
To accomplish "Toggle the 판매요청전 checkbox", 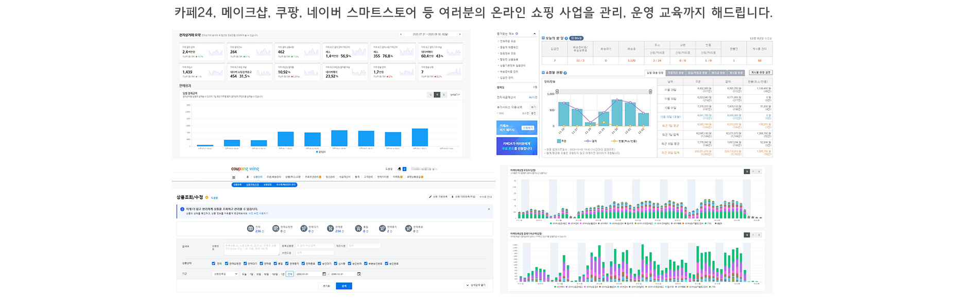I will click(227, 263).
